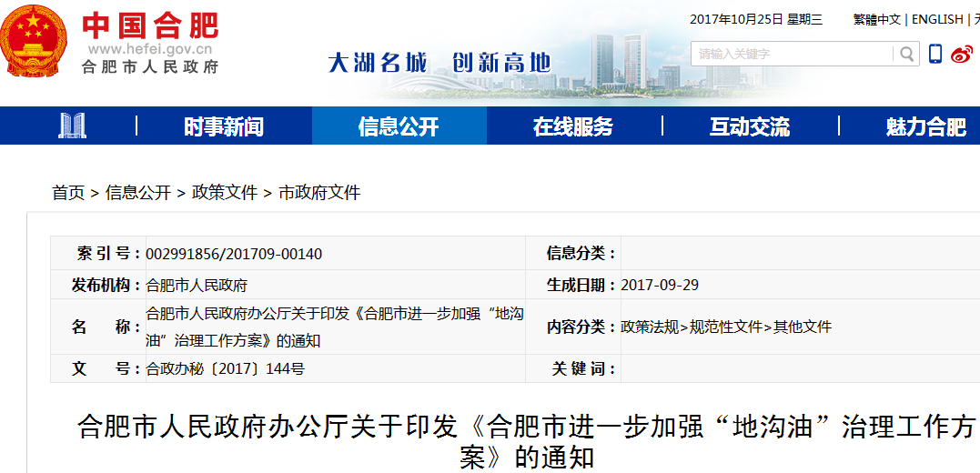Image resolution: width=980 pixels, height=473 pixels.
Task: Click the national emblem logo
Action: click(32, 41)
